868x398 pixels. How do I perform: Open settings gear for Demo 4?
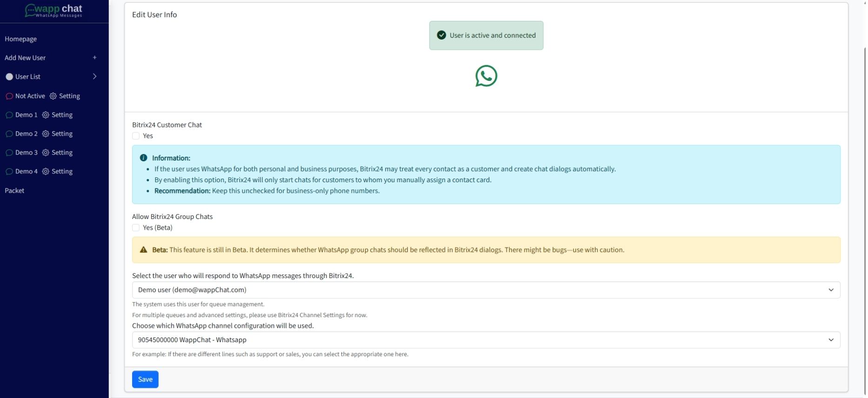46,172
